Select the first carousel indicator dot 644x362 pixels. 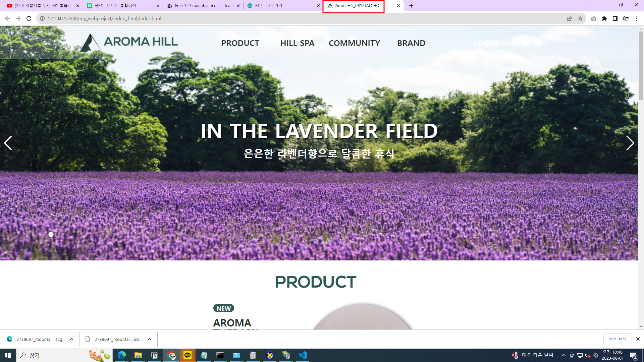coord(51,234)
